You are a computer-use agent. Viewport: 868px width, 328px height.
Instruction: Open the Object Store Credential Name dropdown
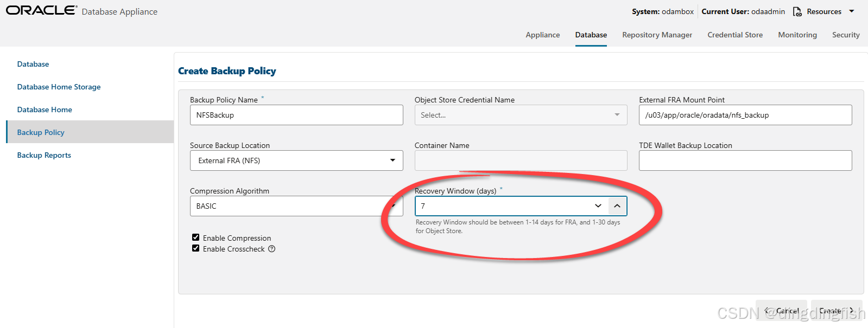[x=521, y=115]
